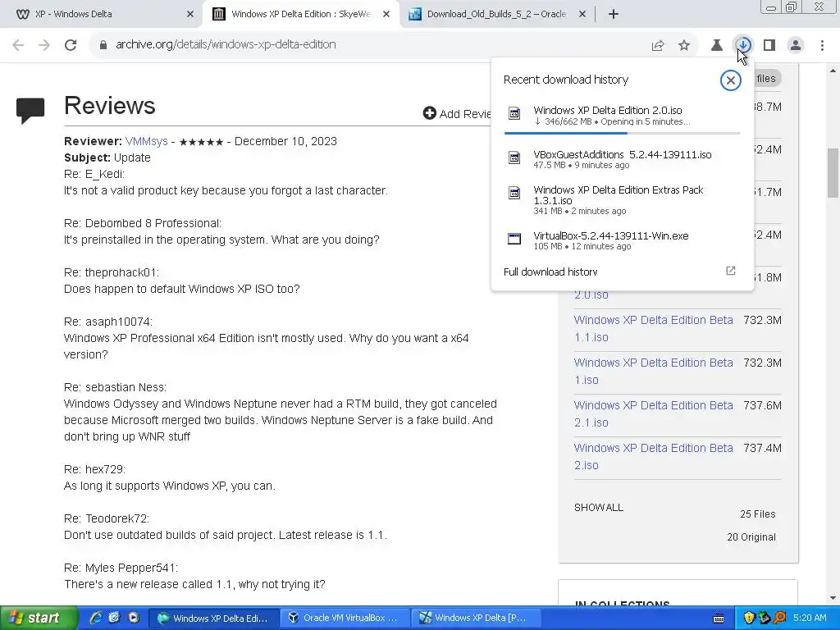The image size is (840, 630).
Task: Close the Download_Old_Builds Oracle tab
Action: pyautogui.click(x=582, y=15)
